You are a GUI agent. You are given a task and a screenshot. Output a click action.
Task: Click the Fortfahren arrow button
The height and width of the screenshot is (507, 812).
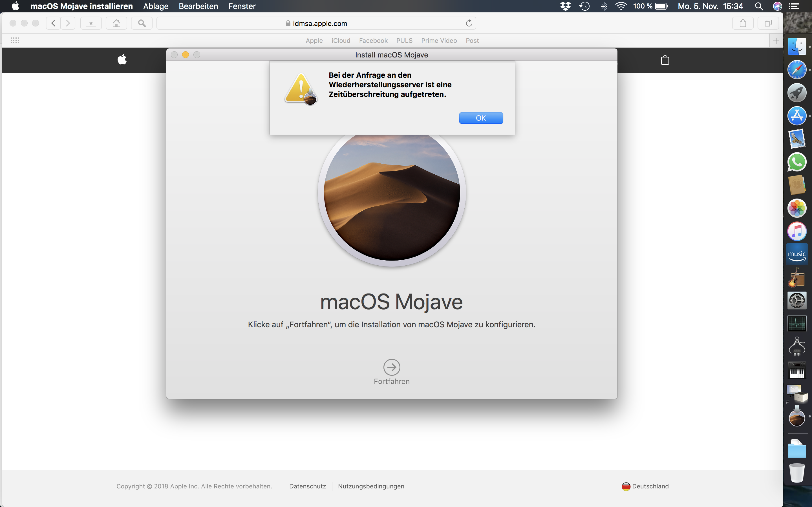[x=392, y=367]
